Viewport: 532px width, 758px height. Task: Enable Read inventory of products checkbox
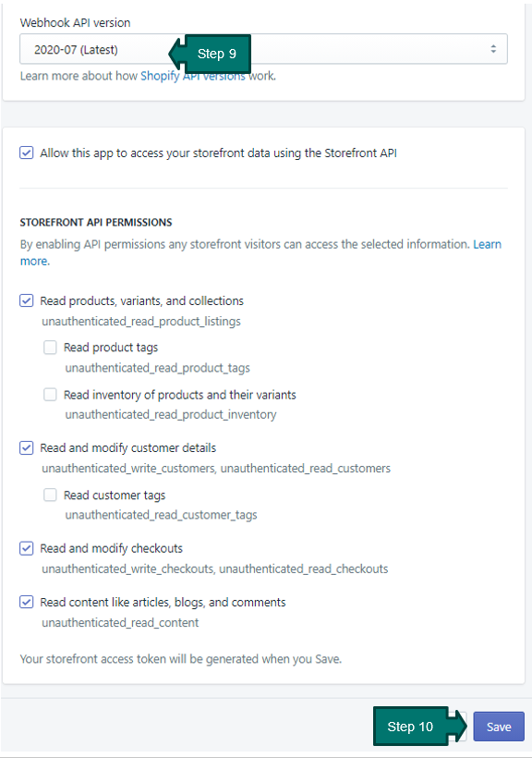pos(50,395)
